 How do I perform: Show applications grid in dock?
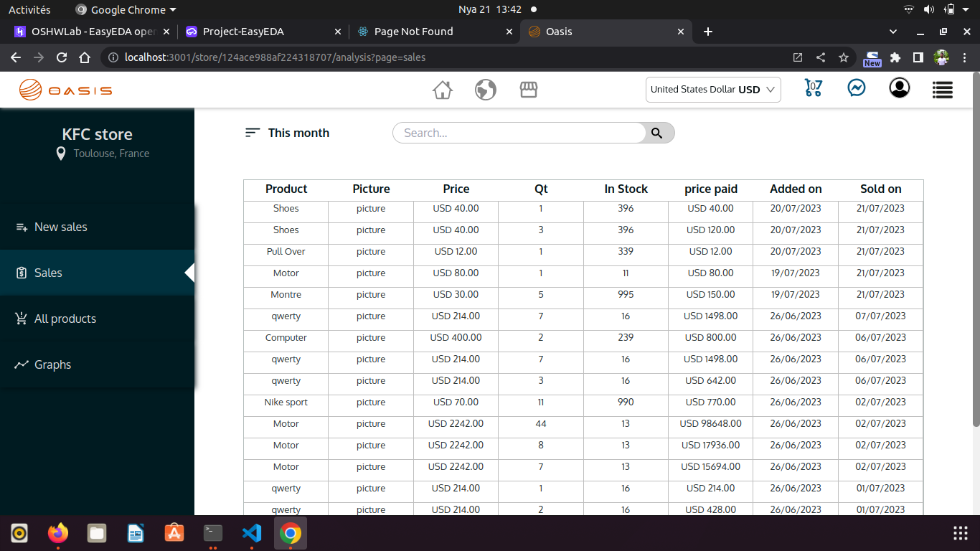point(961,533)
